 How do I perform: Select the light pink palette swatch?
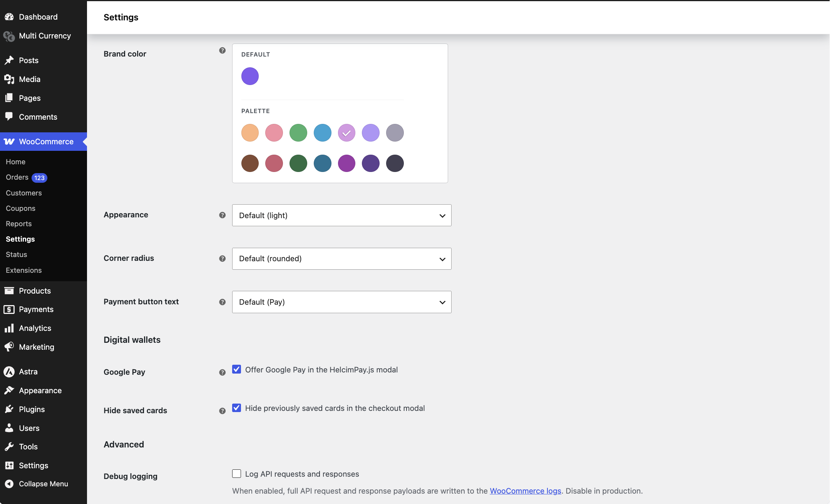pyautogui.click(x=274, y=133)
